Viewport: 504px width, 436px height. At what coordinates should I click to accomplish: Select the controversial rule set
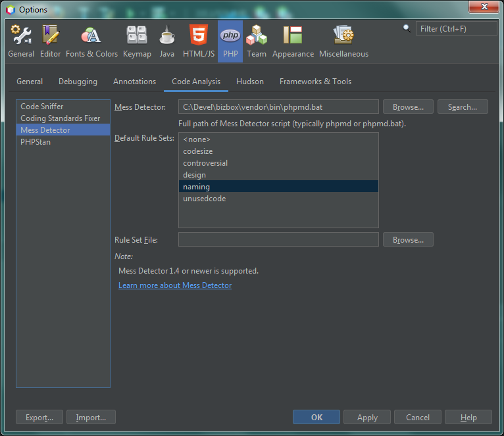click(x=278, y=163)
